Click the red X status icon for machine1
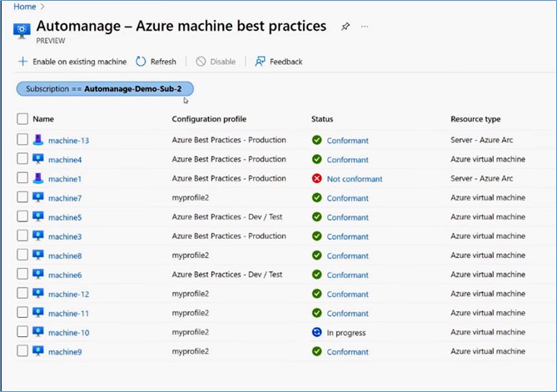The image size is (557, 392). coord(317,178)
